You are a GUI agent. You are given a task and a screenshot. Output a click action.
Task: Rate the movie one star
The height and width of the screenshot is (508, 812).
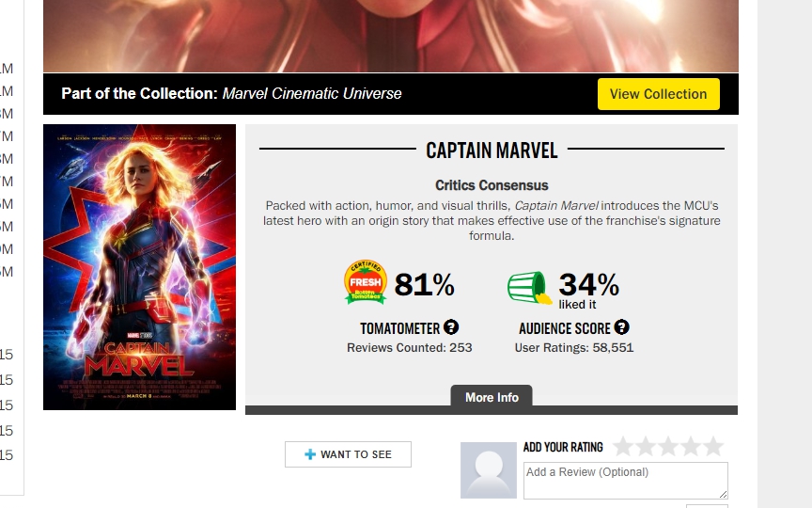click(x=623, y=446)
